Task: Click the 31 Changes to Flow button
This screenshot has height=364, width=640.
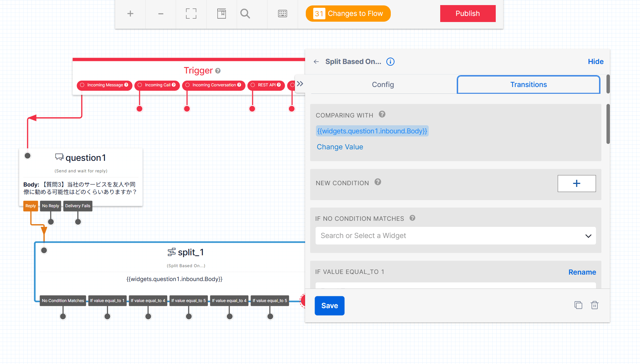Action: tap(348, 14)
